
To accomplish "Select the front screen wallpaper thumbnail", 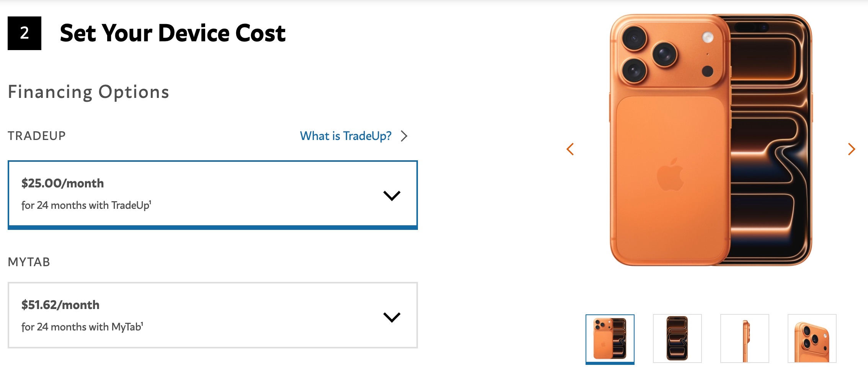I will [677, 338].
